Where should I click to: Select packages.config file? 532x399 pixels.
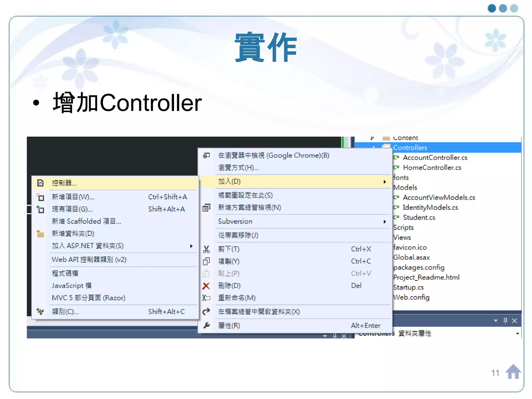coord(419,267)
